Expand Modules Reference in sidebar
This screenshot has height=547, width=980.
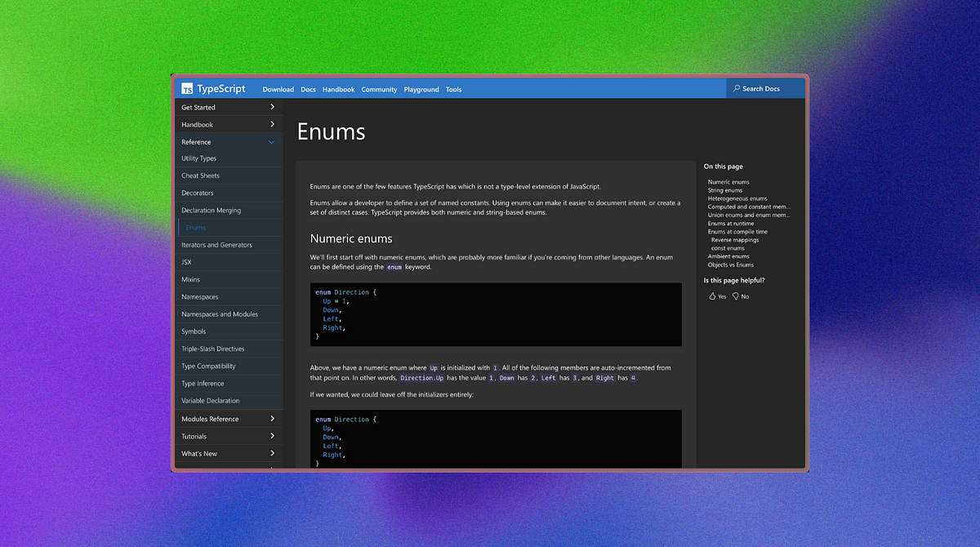click(229, 419)
